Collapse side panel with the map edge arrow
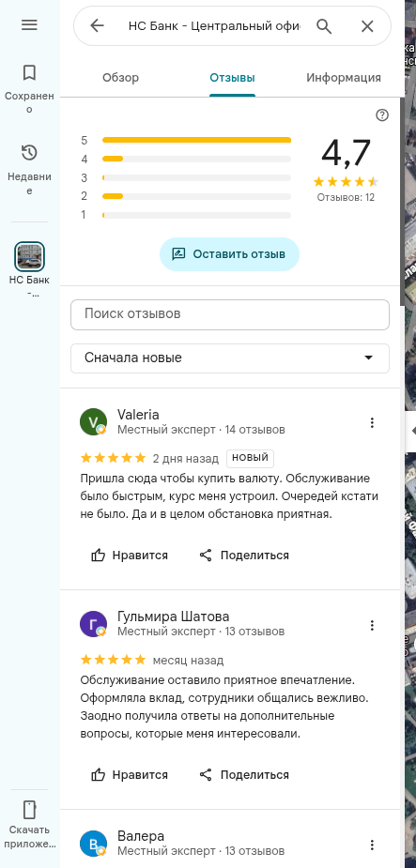416x868 pixels. click(411, 431)
